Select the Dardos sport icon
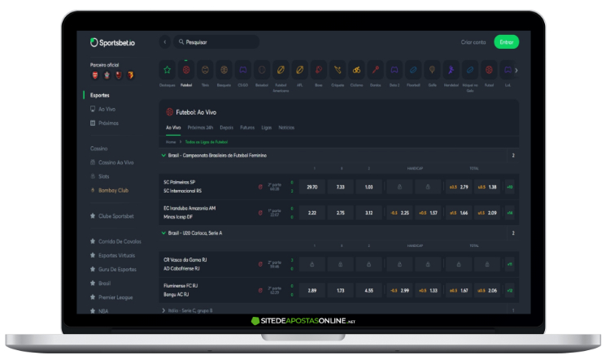Screen dimensions: 610x364 [x=376, y=71]
